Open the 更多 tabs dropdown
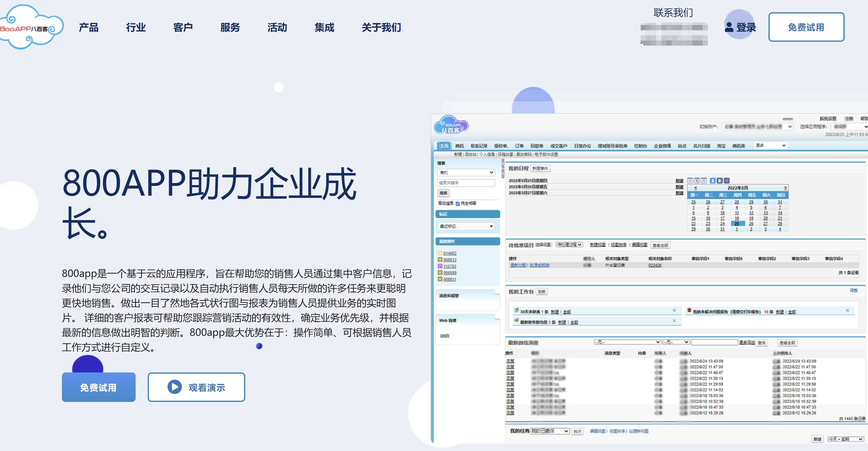The image size is (868, 451). point(771,145)
